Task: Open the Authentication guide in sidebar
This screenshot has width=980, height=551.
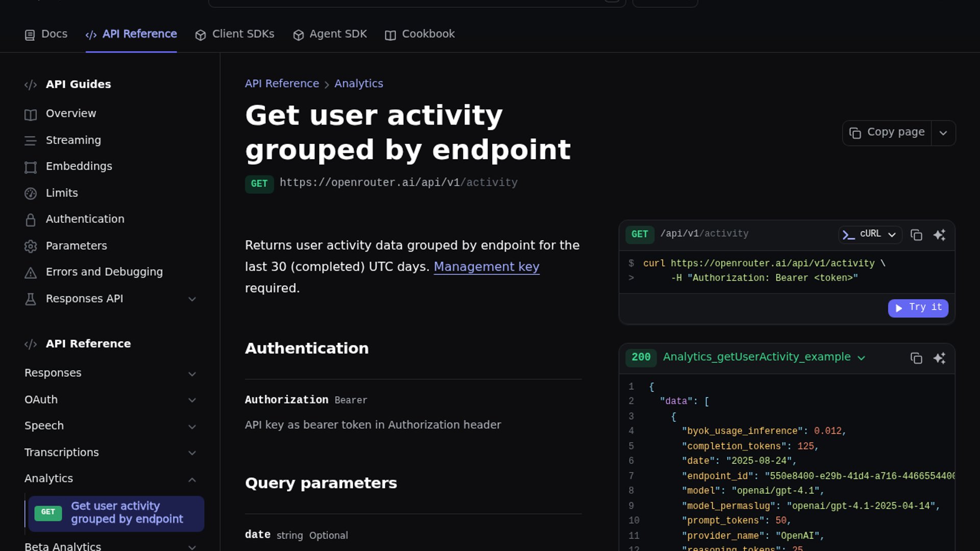Action: point(85,219)
